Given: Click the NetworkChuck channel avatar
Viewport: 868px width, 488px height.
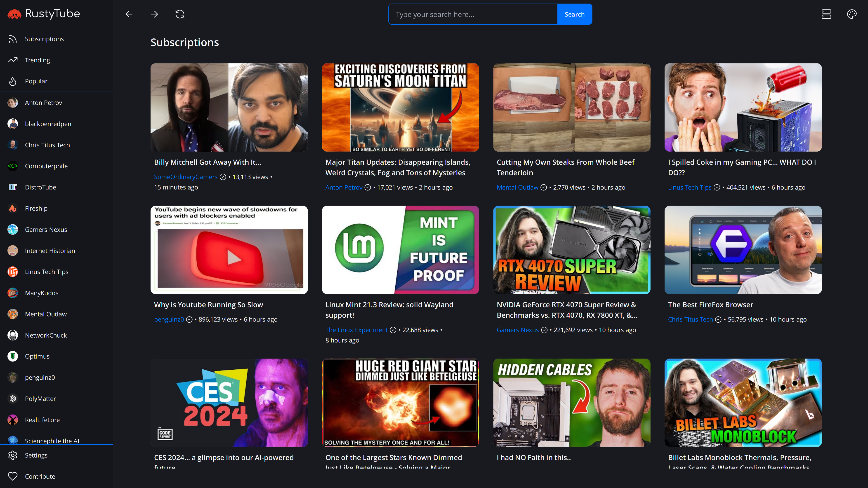Looking at the screenshot, I should [x=13, y=335].
